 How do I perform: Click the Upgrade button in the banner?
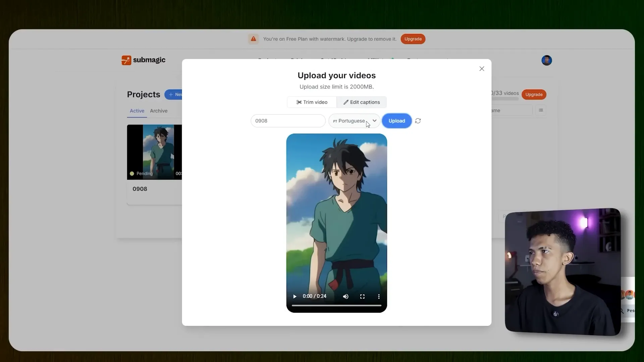(x=413, y=39)
